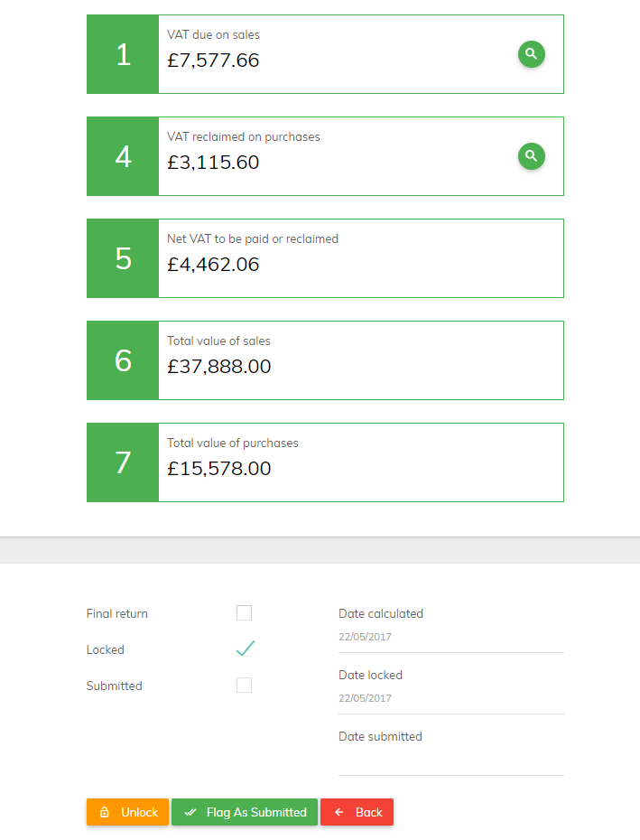This screenshot has height=840, width=640.
Task: Tick the Submitted checkbox
Action: 245,686
